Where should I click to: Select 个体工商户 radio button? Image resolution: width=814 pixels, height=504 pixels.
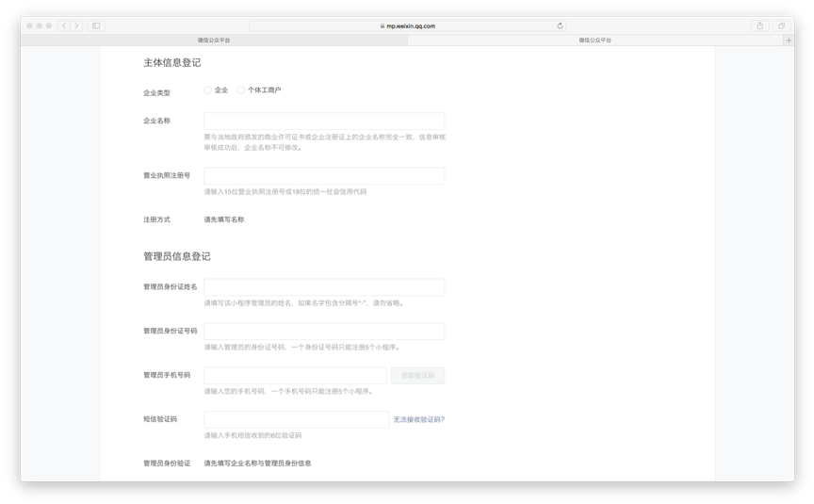click(241, 90)
